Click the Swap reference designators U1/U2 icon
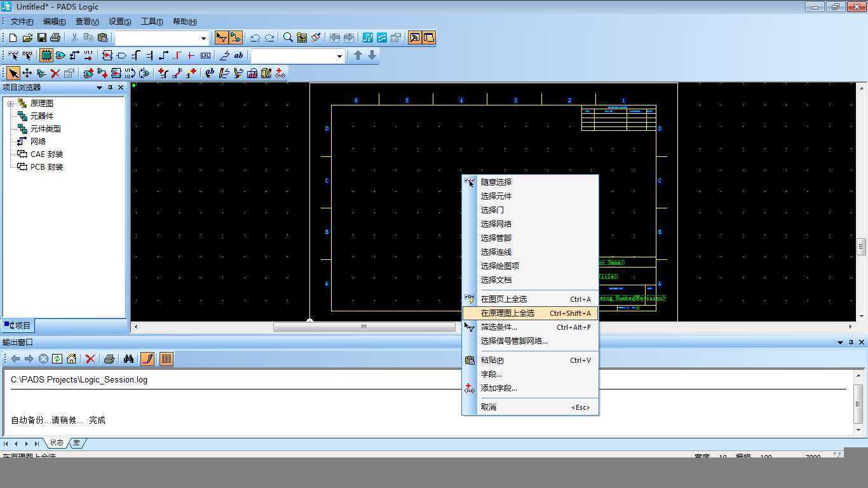Viewport: 868px width, 488px height. (130, 73)
